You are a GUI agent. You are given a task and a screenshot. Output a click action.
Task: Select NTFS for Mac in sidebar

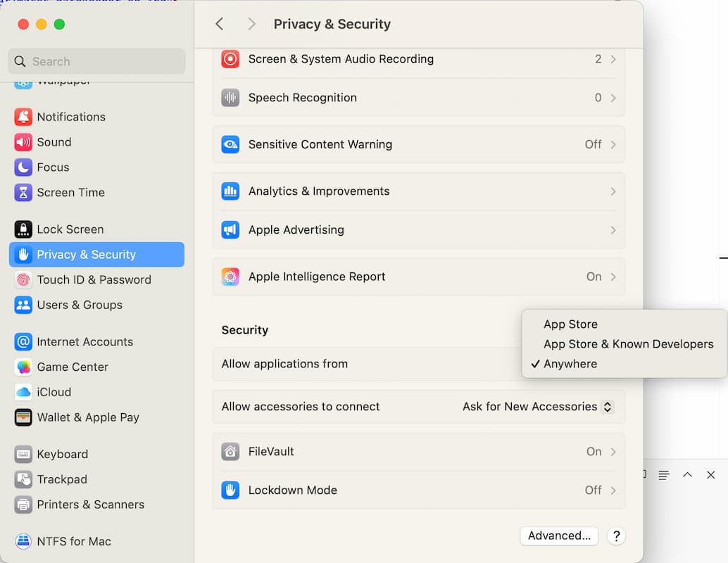(x=74, y=541)
